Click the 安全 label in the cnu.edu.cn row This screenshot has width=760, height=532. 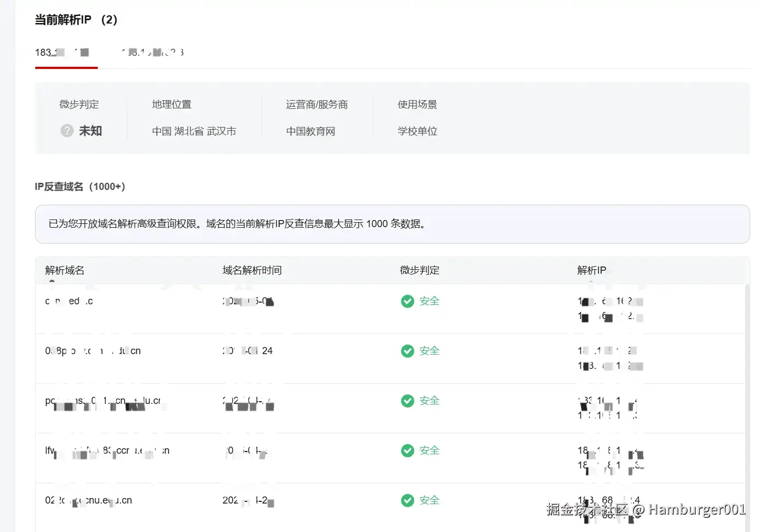pos(429,500)
